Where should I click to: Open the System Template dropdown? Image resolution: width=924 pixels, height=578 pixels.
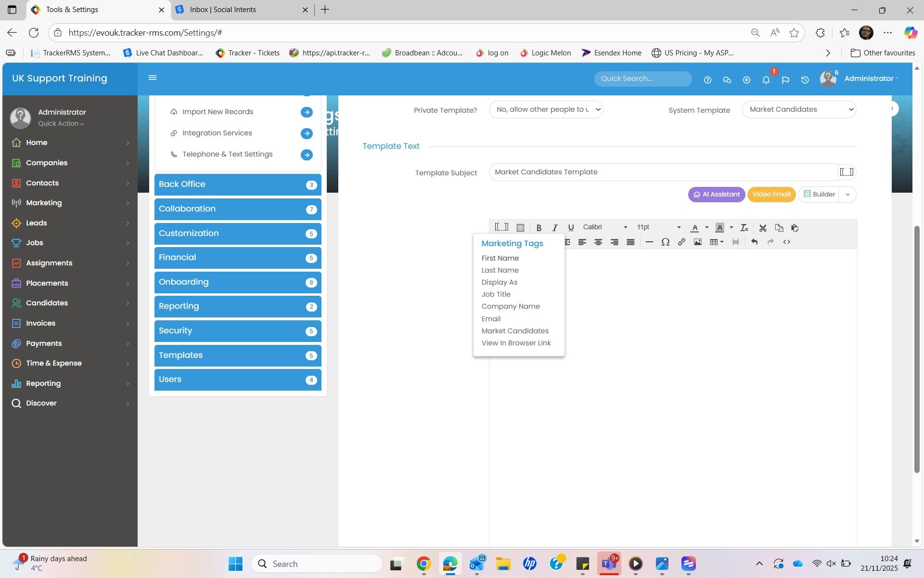[x=799, y=110]
